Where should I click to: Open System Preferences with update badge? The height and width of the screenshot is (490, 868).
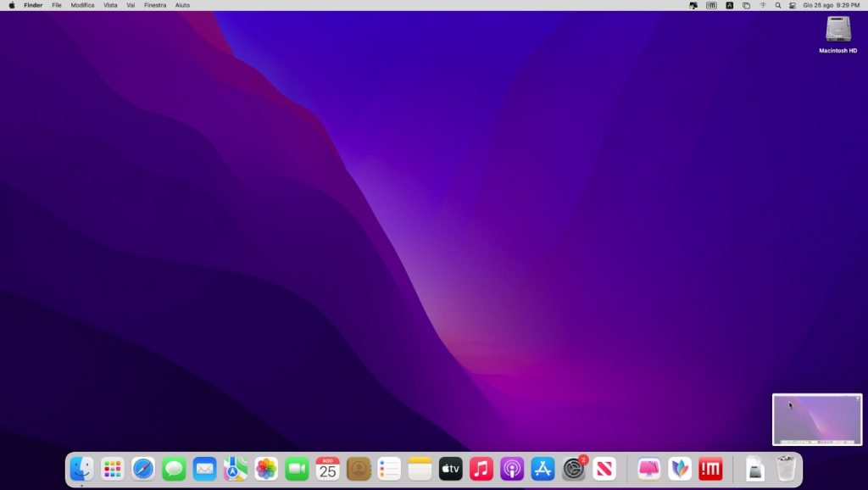point(574,468)
